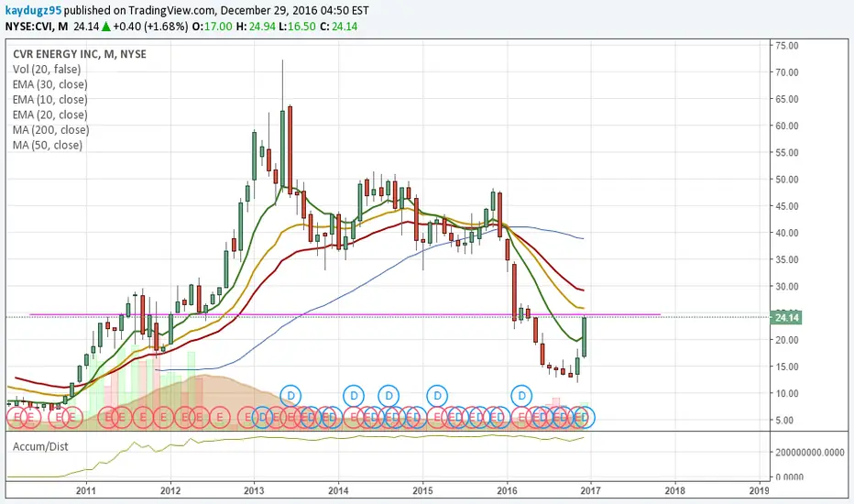This screenshot has width=854, height=504.
Task: Select the EMA (20, close) indicator label
Action: point(50,115)
